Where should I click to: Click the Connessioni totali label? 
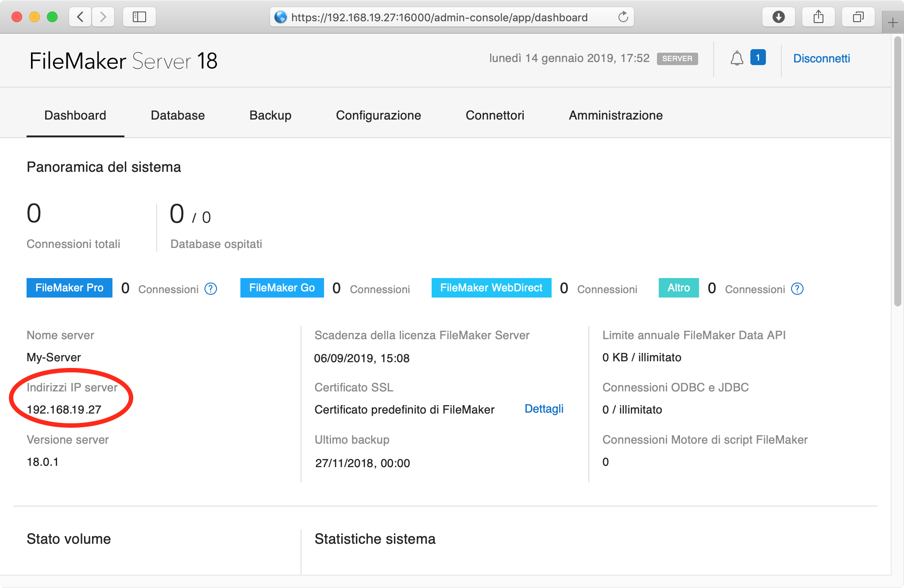pos(73,244)
